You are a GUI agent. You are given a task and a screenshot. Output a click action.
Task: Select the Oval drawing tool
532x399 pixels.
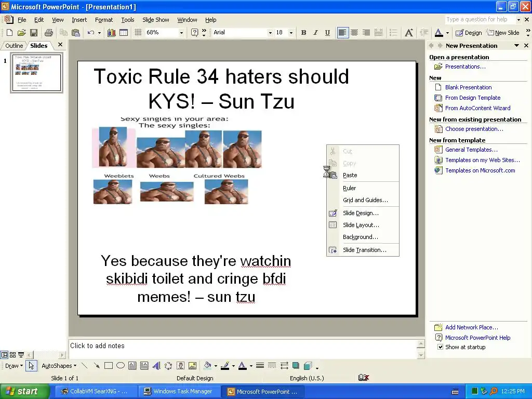[121, 365]
